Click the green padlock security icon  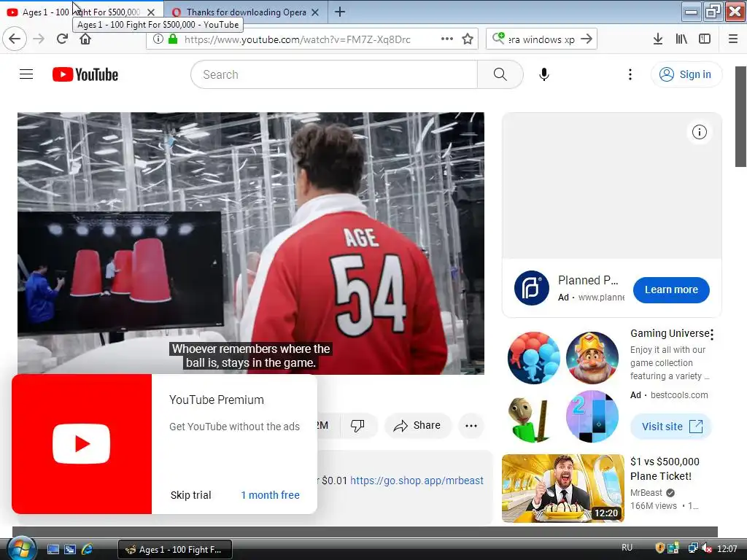174,39
